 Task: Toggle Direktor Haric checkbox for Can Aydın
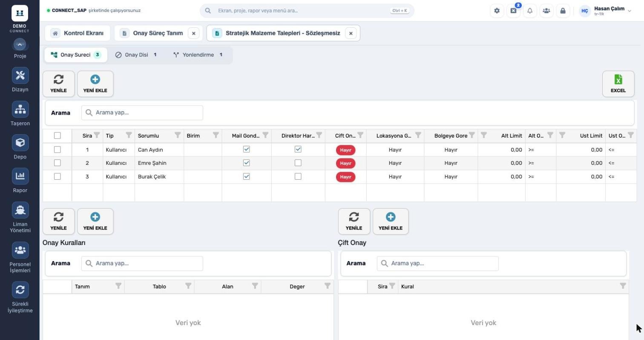298,149
